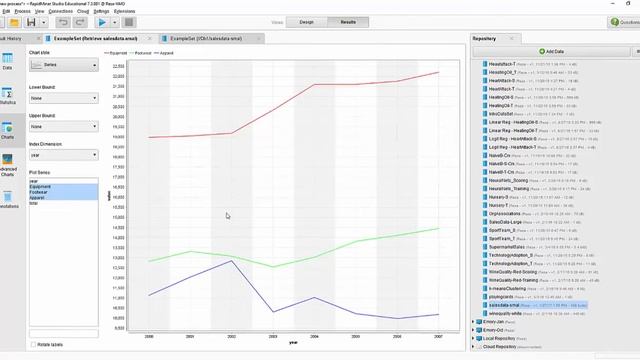This screenshot has height=360, width=640.
Task: Click the data icon beside k-meansClustering
Action: pyautogui.click(x=485, y=288)
